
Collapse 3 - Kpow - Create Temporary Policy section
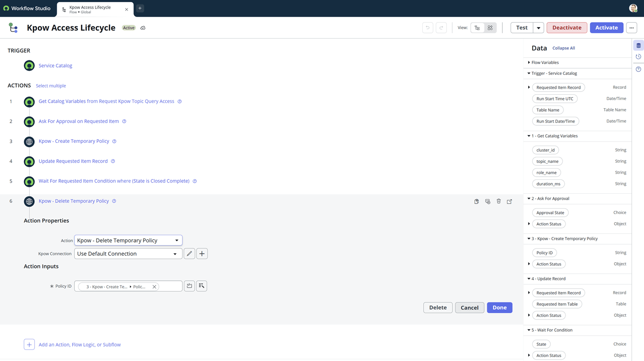coord(529,239)
